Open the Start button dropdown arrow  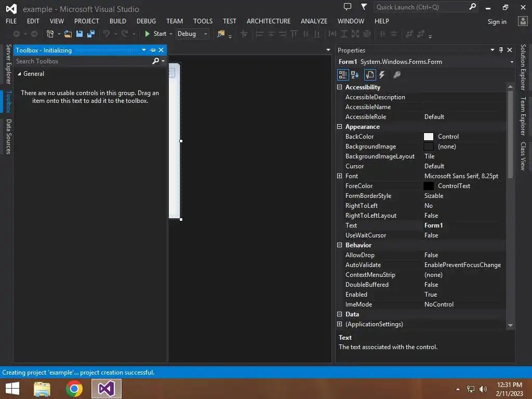[x=170, y=34]
